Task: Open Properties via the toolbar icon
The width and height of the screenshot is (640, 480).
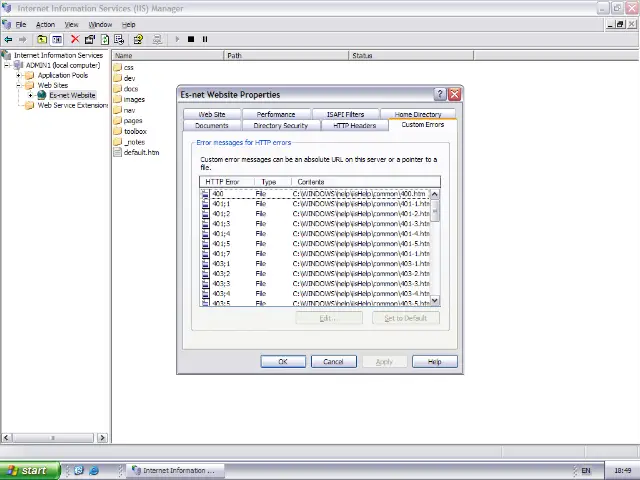Action: [x=90, y=40]
